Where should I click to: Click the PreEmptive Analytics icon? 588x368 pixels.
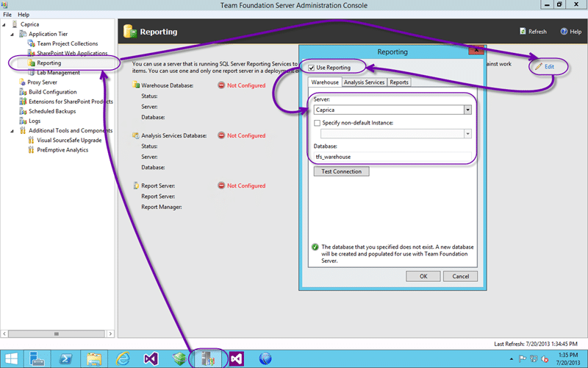tap(32, 150)
